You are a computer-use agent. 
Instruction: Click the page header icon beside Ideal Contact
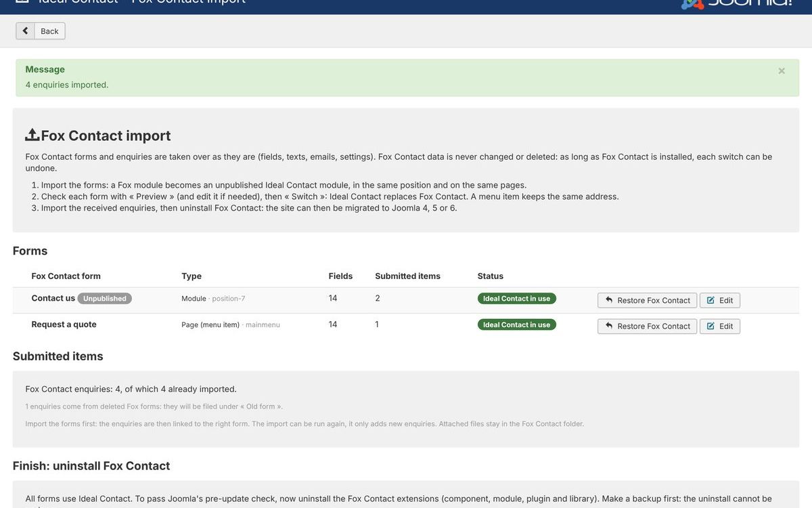(22, 2)
